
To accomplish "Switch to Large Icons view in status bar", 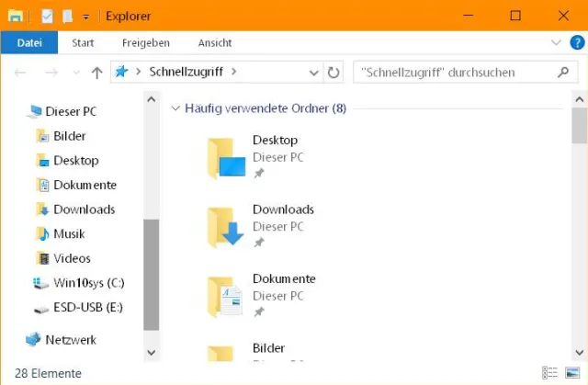I will point(571,374).
